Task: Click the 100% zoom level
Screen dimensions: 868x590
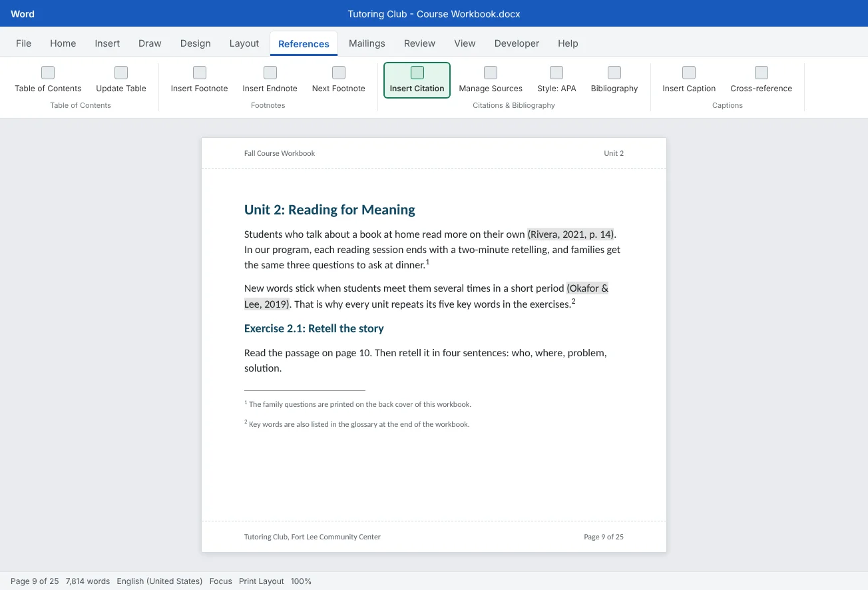Action: click(x=301, y=581)
